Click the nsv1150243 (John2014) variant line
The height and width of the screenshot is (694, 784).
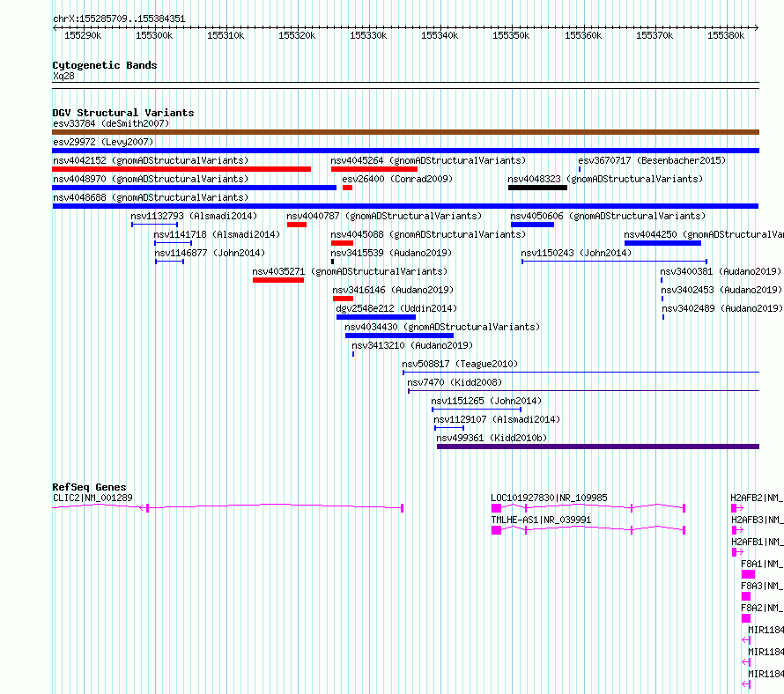coord(614,262)
